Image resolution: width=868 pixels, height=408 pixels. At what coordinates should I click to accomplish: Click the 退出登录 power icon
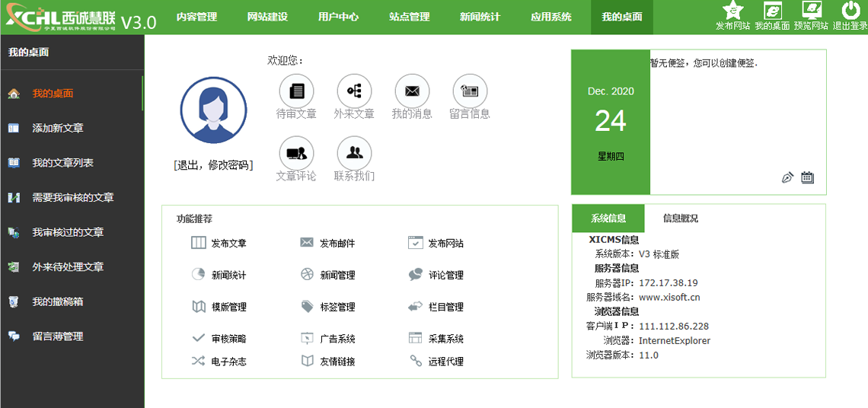[850, 11]
